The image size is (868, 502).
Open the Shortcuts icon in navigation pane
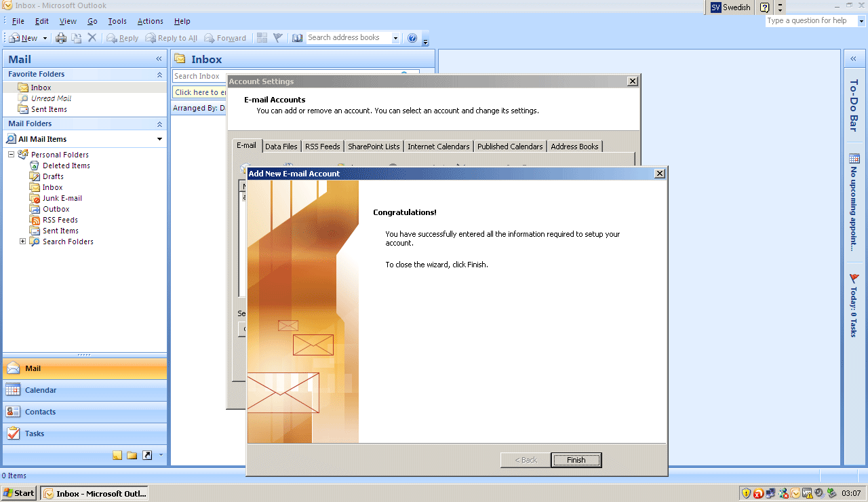(x=147, y=455)
